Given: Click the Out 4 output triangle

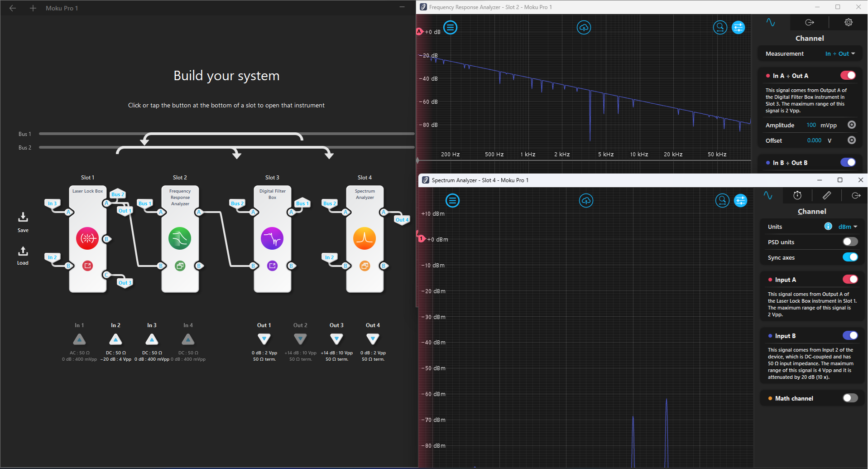Looking at the screenshot, I should 373,339.
